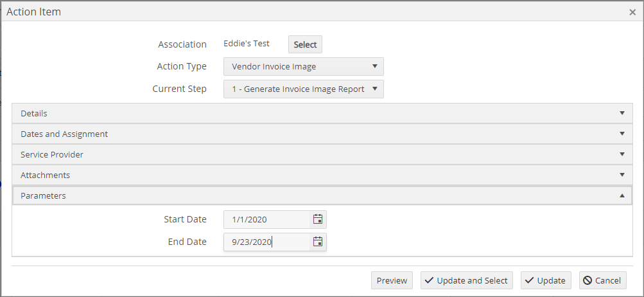Click the End Date text field
Image resolution: width=644 pixels, height=297 pixels.
pyautogui.click(x=266, y=242)
